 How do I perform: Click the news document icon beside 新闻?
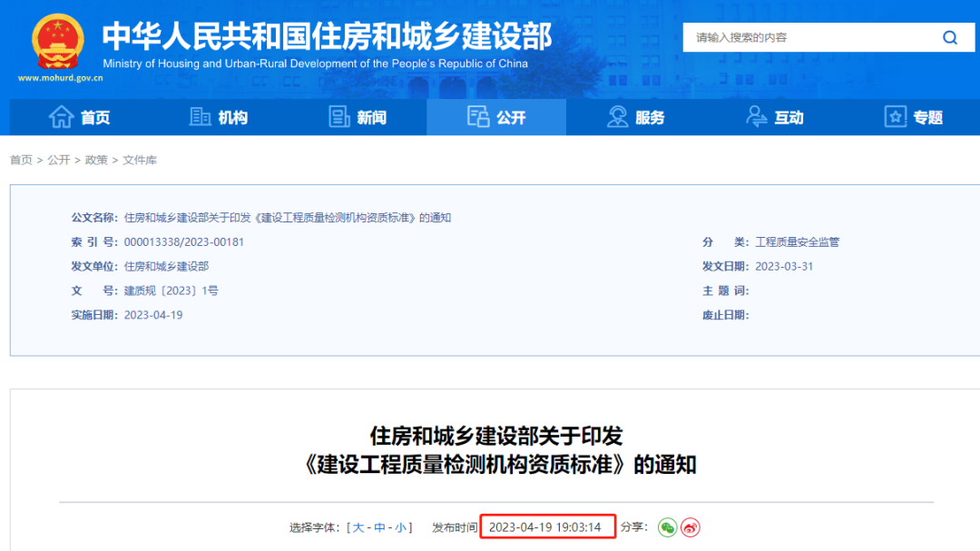(x=339, y=116)
